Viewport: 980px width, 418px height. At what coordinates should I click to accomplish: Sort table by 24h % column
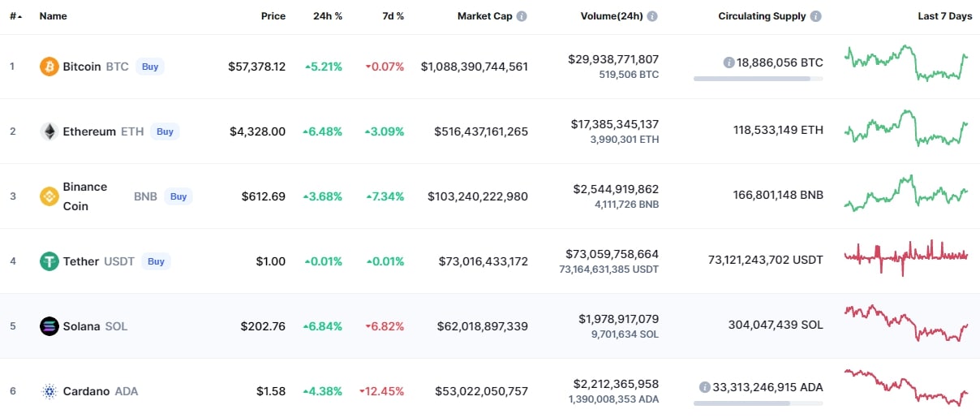(x=328, y=16)
